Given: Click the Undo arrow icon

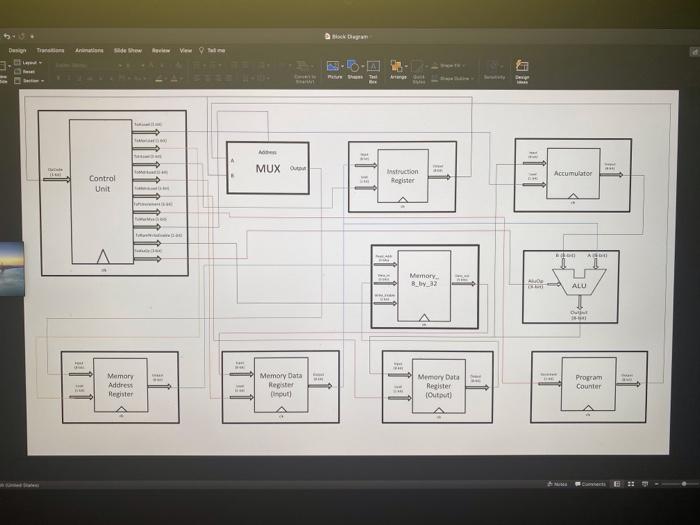Looking at the screenshot, I should click(x=6, y=36).
